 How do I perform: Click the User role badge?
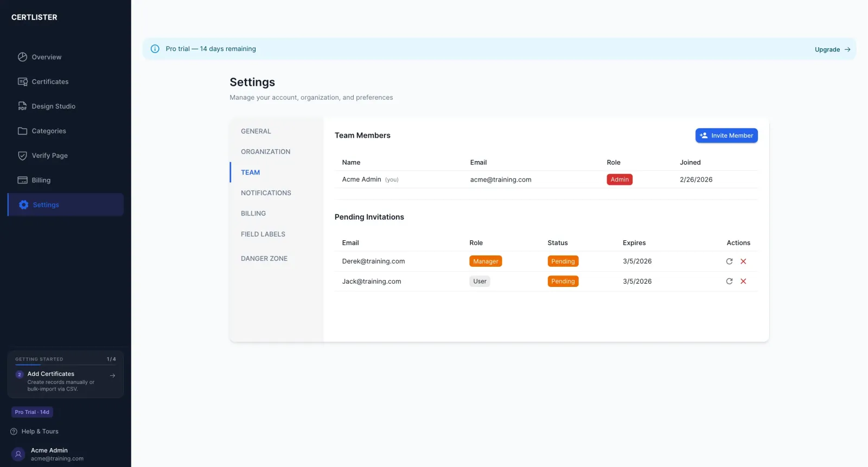point(480,282)
